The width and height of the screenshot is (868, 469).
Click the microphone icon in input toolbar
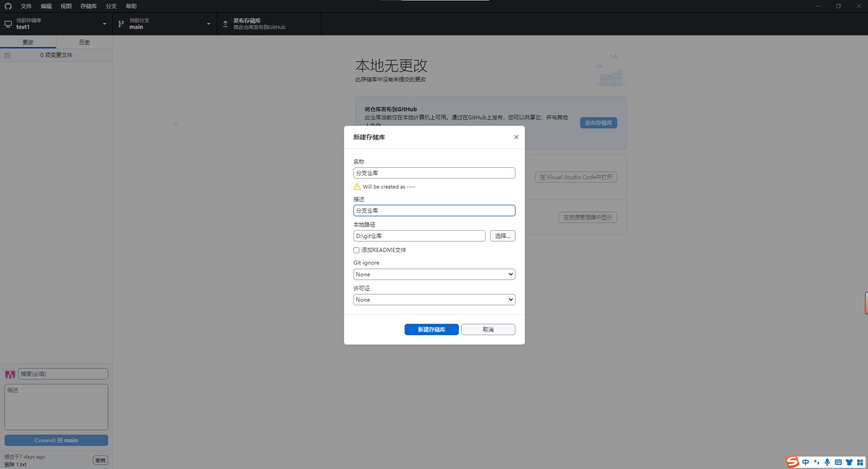click(827, 462)
